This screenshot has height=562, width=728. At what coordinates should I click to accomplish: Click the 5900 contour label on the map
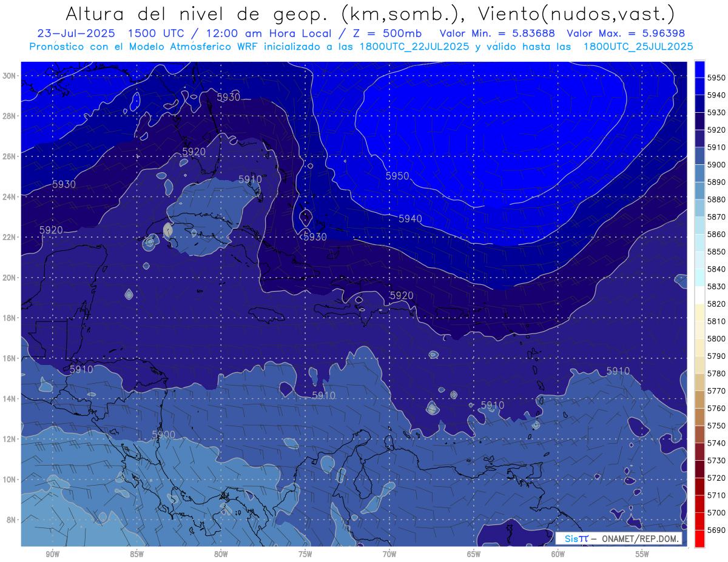pyautogui.click(x=163, y=435)
